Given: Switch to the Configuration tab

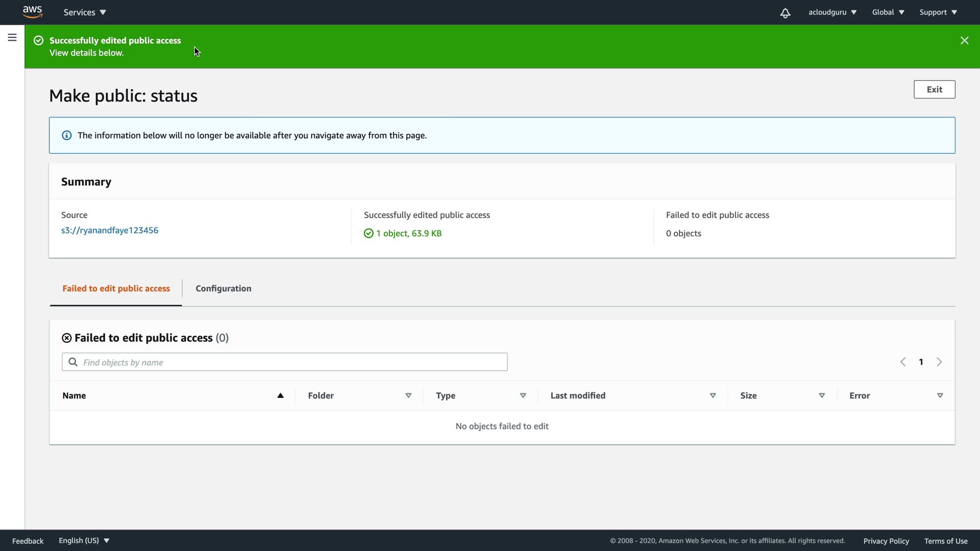Looking at the screenshot, I should [224, 288].
